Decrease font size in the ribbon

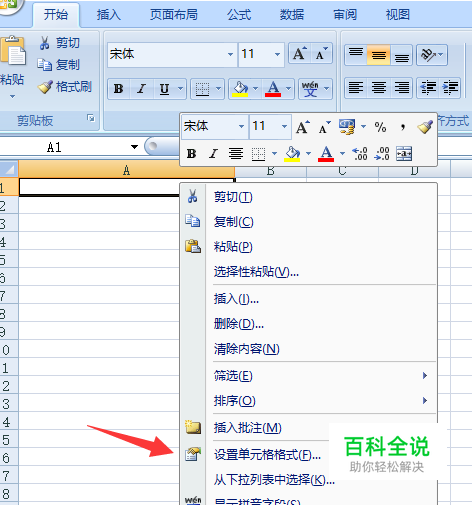(321, 54)
